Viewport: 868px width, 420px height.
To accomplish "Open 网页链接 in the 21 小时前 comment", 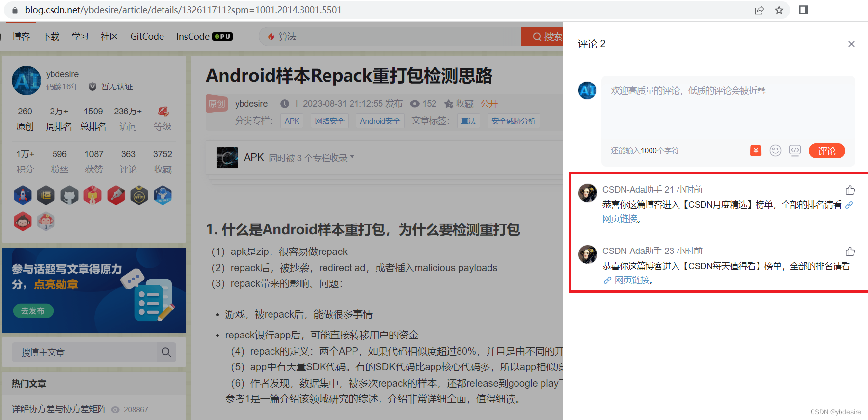I will 619,219.
